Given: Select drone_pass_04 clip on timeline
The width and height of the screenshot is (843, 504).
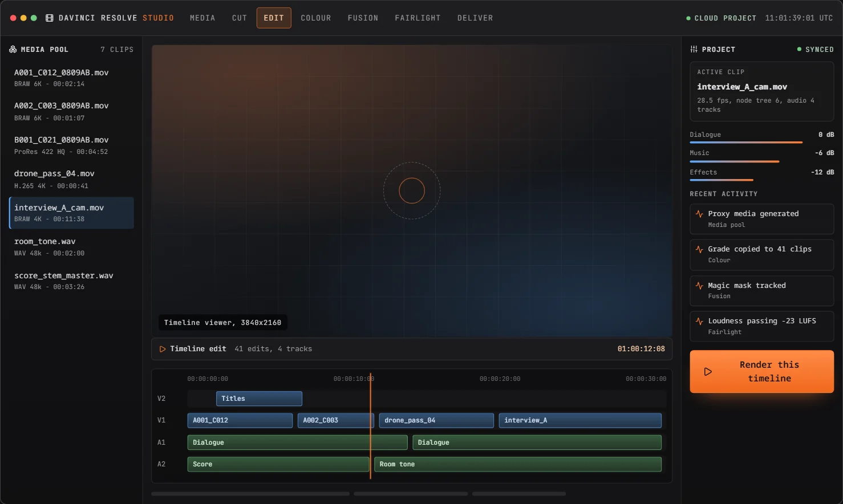Looking at the screenshot, I should point(436,420).
